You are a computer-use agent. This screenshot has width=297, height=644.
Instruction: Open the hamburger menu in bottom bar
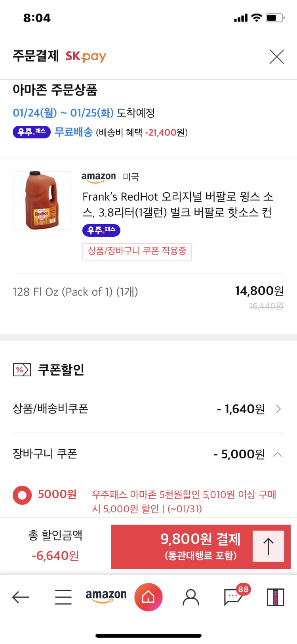pyautogui.click(x=63, y=597)
